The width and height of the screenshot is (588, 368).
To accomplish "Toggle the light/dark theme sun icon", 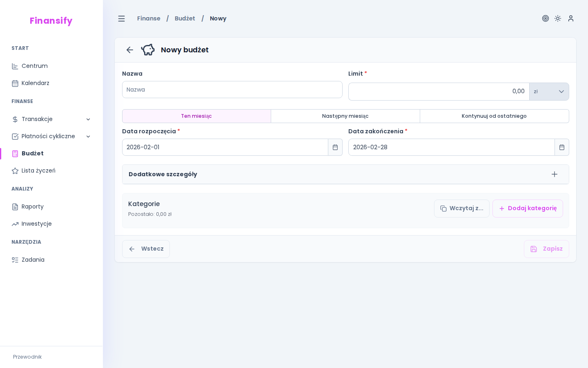I will [558, 18].
